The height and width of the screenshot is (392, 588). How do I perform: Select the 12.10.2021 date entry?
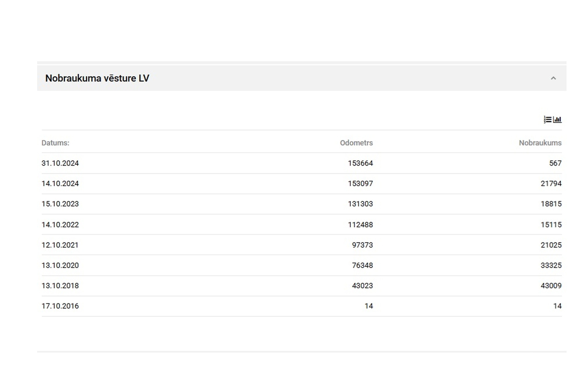60,245
